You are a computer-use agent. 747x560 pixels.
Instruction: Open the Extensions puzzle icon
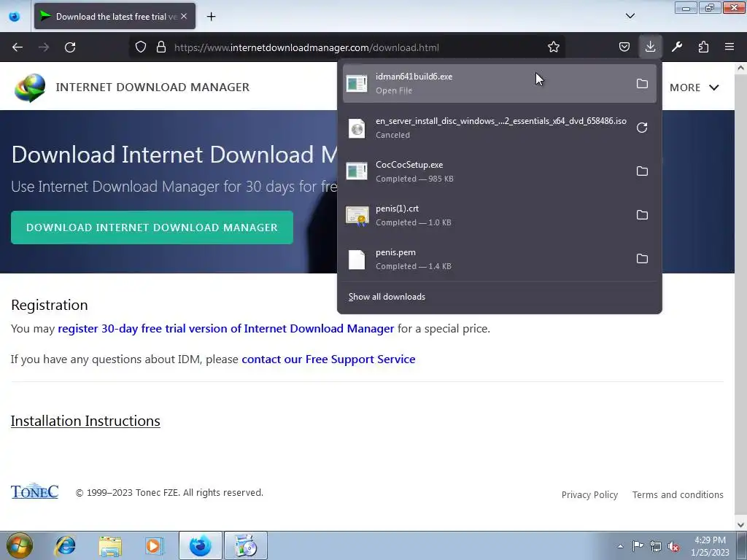(703, 47)
